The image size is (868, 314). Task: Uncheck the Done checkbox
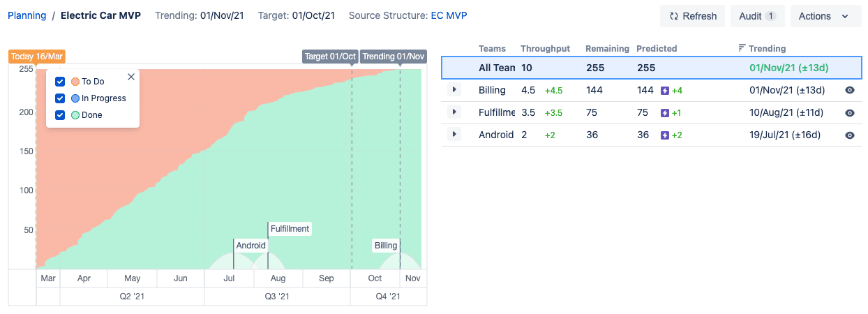point(60,115)
